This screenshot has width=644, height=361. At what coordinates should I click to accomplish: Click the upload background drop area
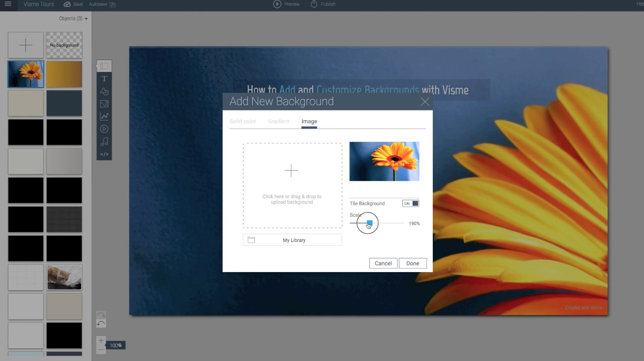pyautogui.click(x=292, y=186)
